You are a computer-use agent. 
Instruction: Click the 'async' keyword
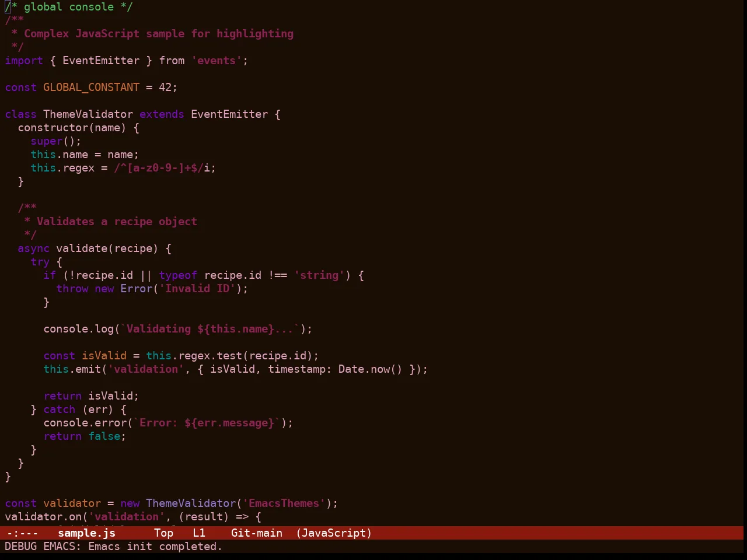click(33, 249)
